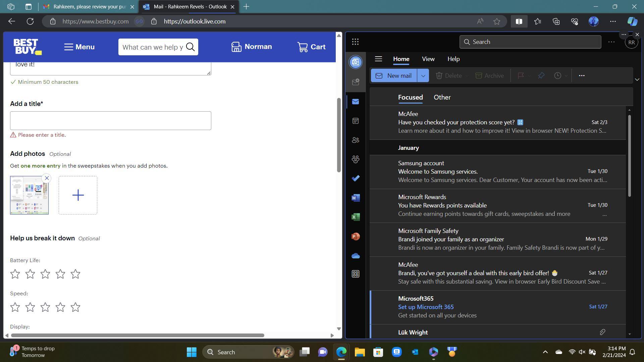Click the New mail button

[394, 76]
